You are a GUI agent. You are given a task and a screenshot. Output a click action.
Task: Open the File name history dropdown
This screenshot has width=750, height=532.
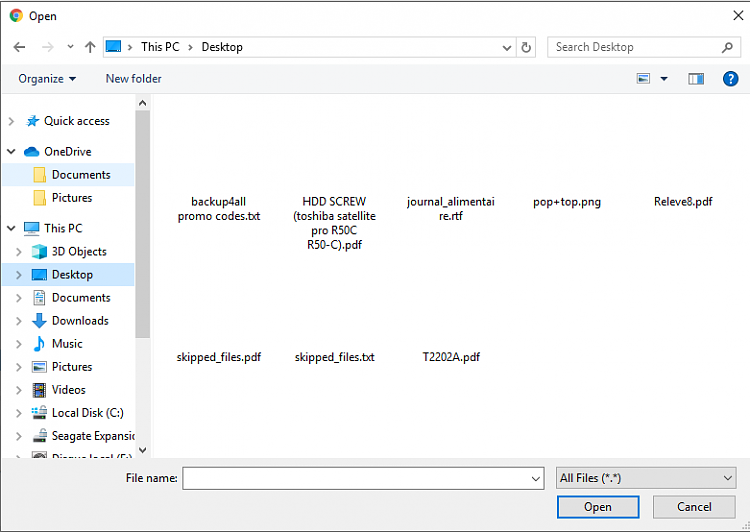[x=536, y=478]
